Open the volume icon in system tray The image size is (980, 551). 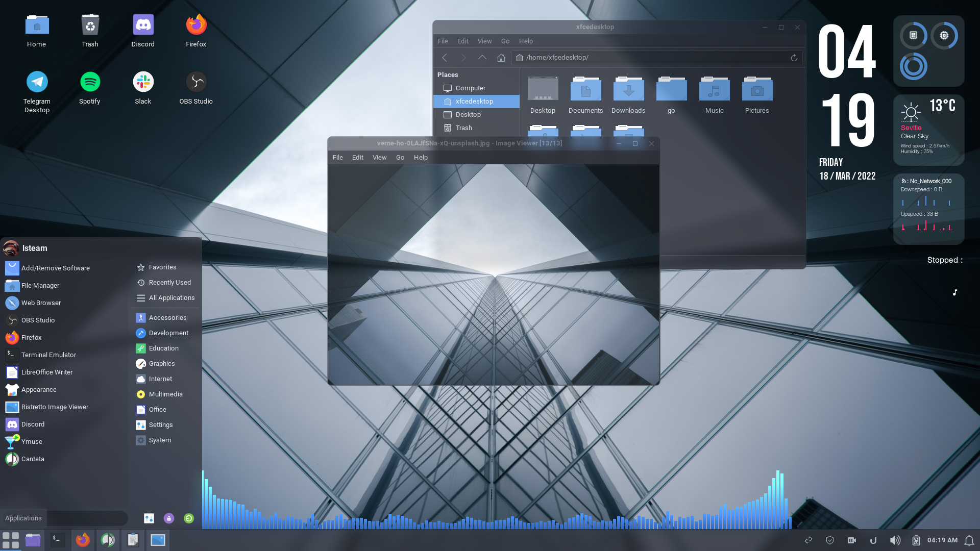point(895,540)
